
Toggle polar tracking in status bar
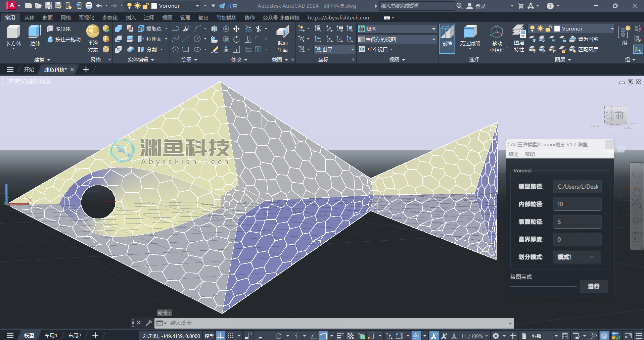(279, 336)
